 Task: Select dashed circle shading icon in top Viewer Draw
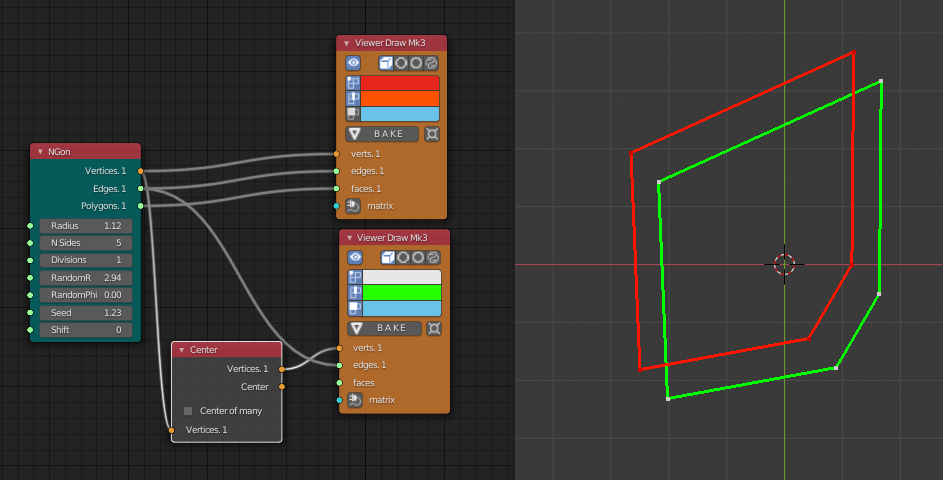click(x=401, y=63)
